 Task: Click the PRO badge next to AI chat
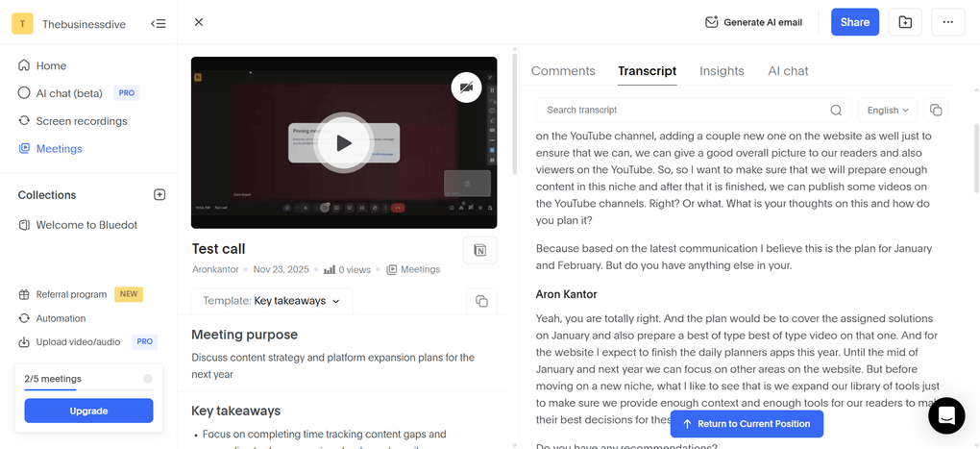click(126, 93)
